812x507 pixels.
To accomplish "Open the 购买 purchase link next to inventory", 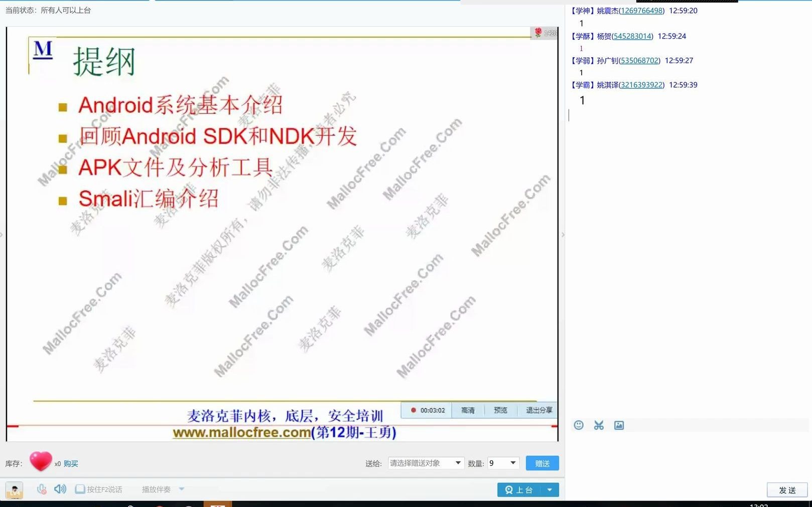I will click(70, 463).
